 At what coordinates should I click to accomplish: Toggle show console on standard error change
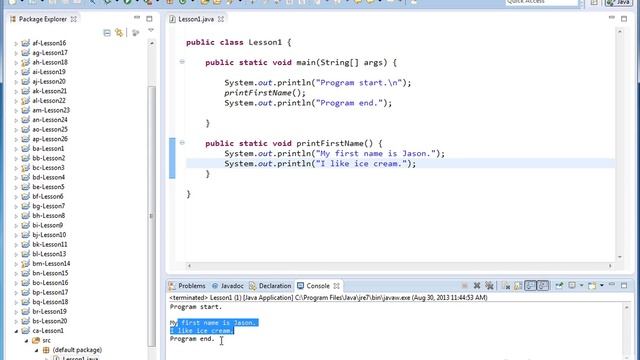click(543, 285)
